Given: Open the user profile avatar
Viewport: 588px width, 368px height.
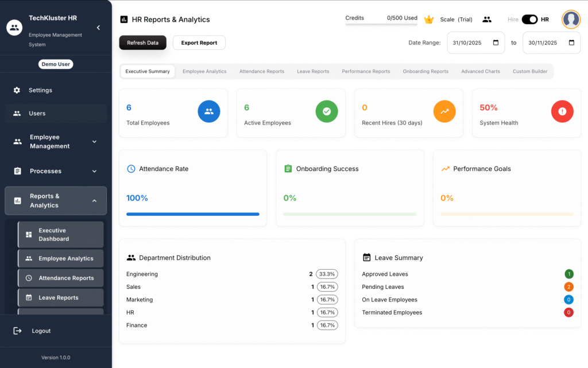Looking at the screenshot, I should point(571,20).
